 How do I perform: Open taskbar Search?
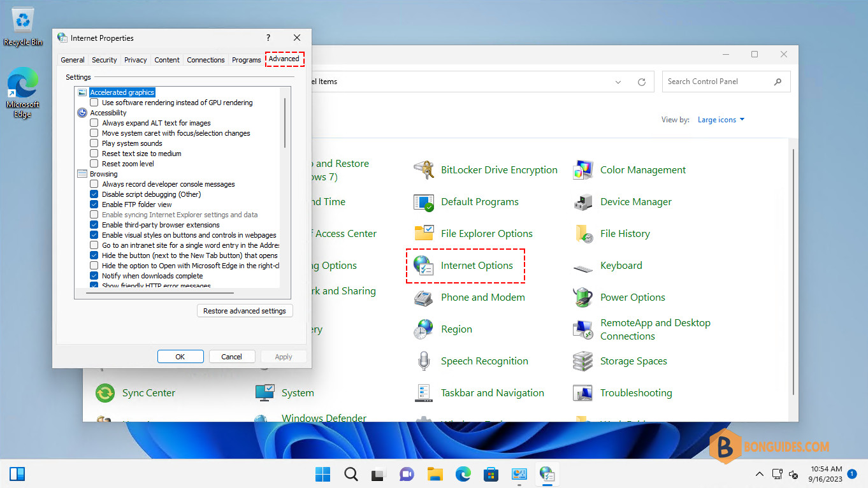pos(351,474)
